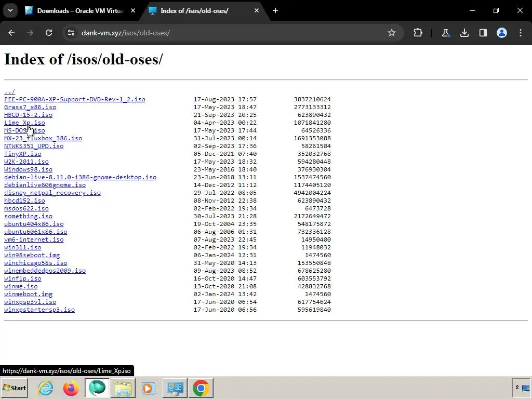
Task: Open vm6-internet.iso link
Action: pyautogui.click(x=34, y=240)
